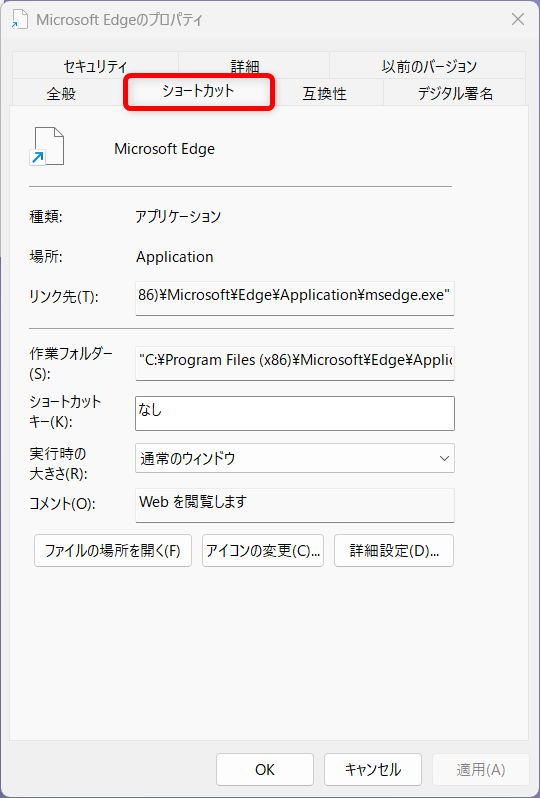The width and height of the screenshot is (540, 798).
Task: Click the 場所: label
Action: pos(46,256)
